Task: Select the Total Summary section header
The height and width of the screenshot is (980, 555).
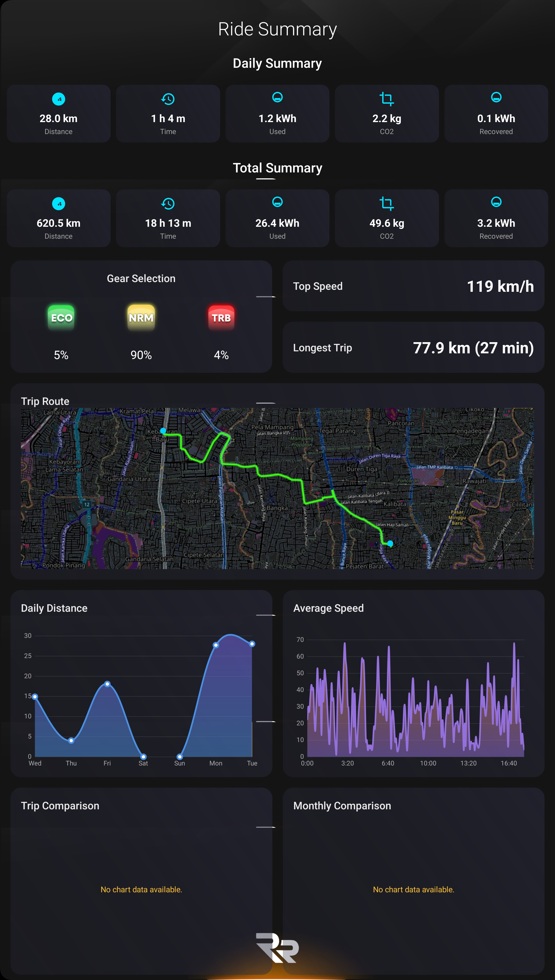Action: pos(277,168)
